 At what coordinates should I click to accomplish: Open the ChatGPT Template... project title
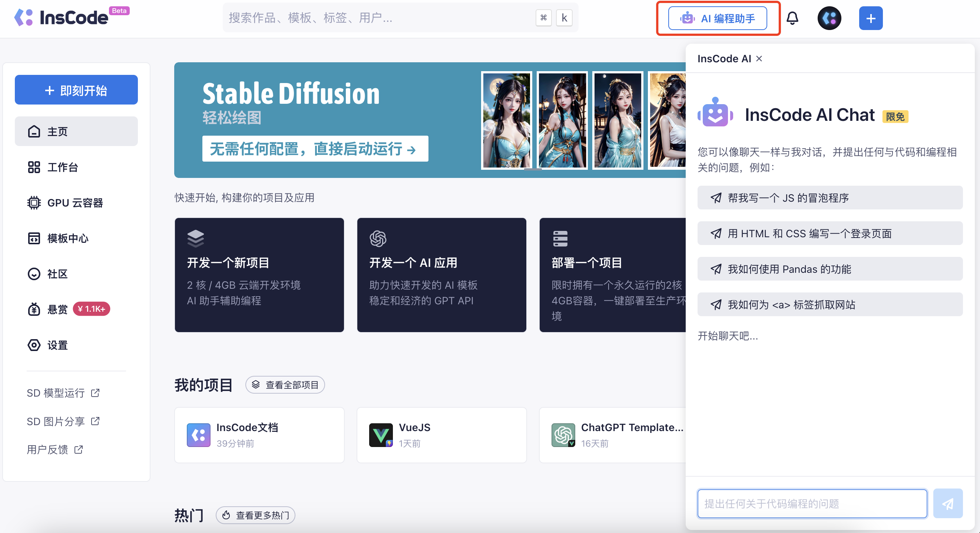point(632,427)
